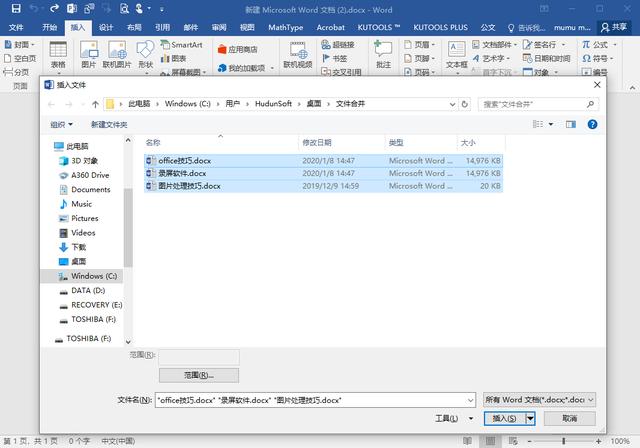Click the Share (共享) button in Word
640x448 pixels.
614,27
